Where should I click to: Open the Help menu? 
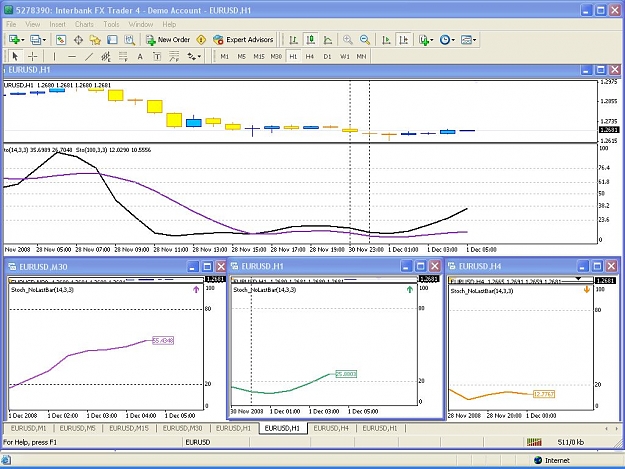tap(169, 24)
